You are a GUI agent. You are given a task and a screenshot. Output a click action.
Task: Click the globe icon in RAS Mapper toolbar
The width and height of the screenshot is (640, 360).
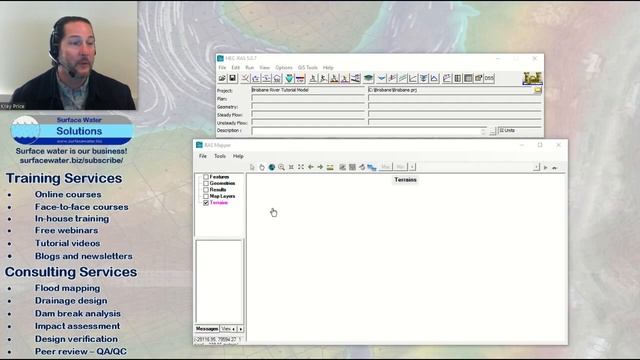pos(271,167)
